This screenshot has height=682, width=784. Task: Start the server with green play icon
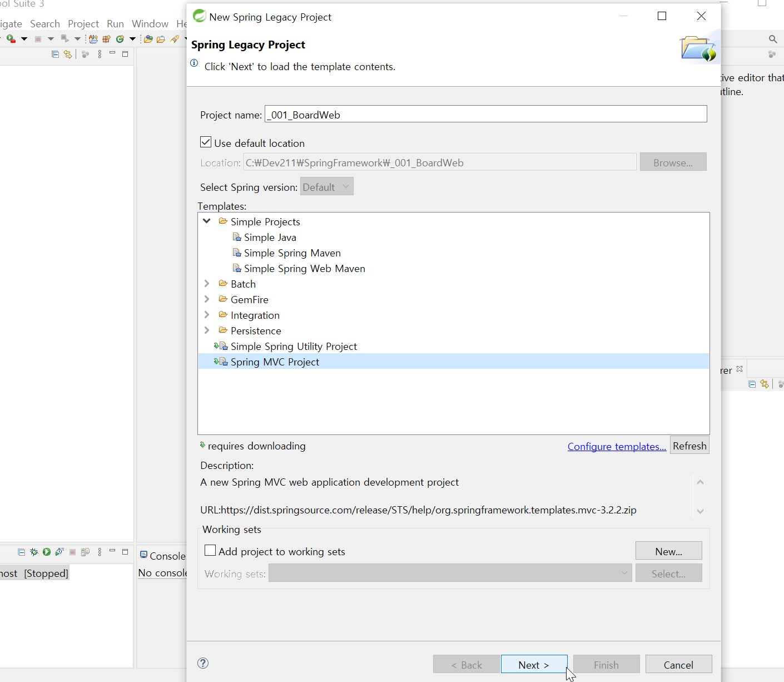pyautogui.click(x=47, y=552)
